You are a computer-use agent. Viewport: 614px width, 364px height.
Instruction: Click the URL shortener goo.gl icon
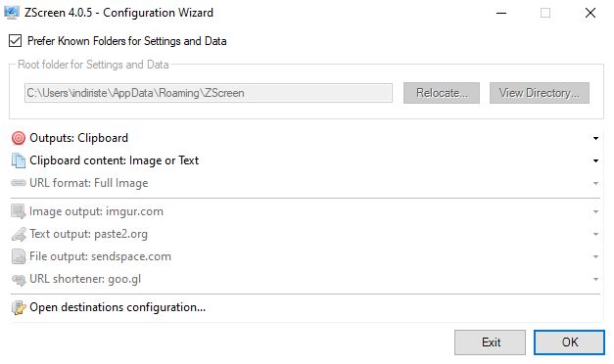click(x=19, y=280)
